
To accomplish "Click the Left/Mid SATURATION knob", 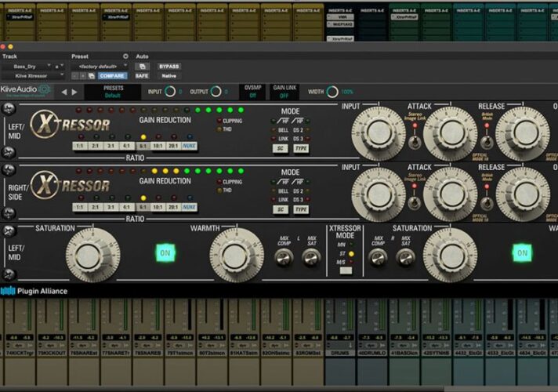I will point(92,255).
